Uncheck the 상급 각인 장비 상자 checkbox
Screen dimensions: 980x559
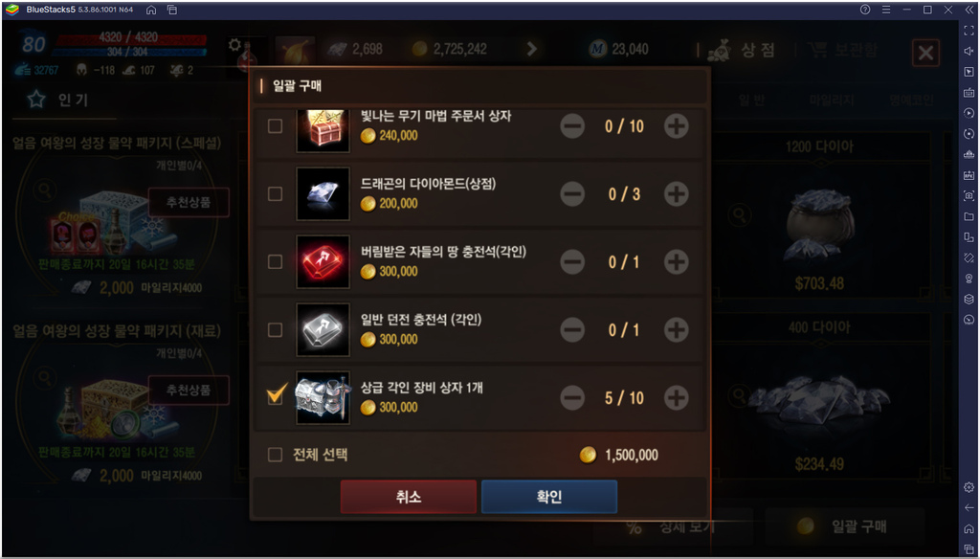pyautogui.click(x=276, y=395)
